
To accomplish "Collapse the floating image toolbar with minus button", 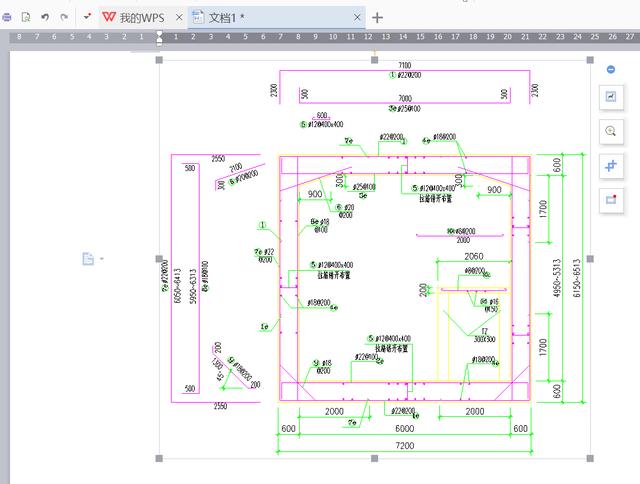I will pyautogui.click(x=610, y=69).
